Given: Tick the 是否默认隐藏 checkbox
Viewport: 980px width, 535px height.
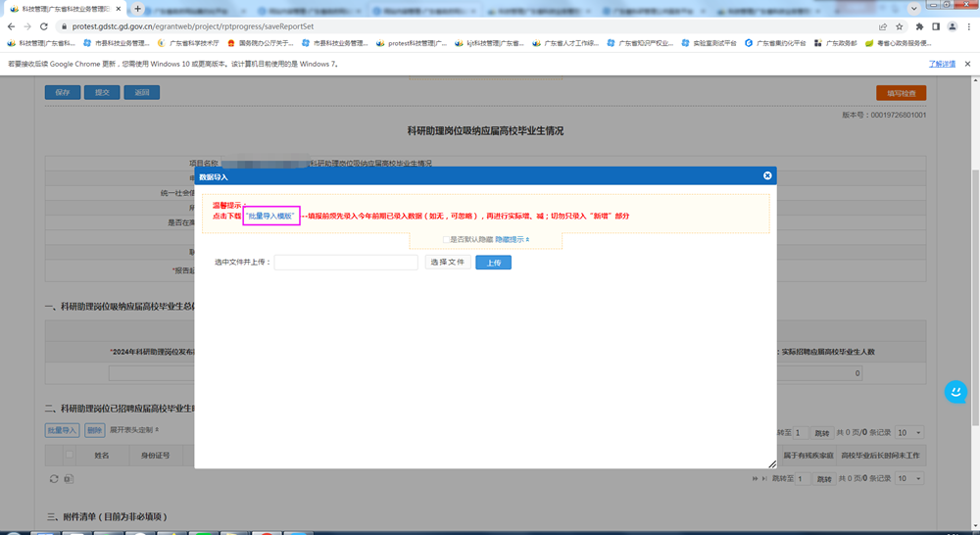Looking at the screenshot, I should click(446, 239).
